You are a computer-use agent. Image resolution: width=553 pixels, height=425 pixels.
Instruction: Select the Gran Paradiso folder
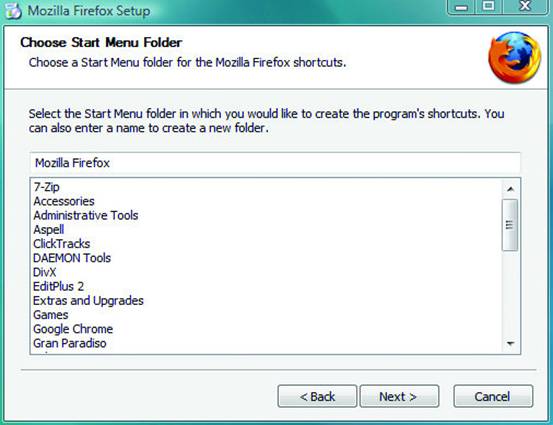coord(70,343)
